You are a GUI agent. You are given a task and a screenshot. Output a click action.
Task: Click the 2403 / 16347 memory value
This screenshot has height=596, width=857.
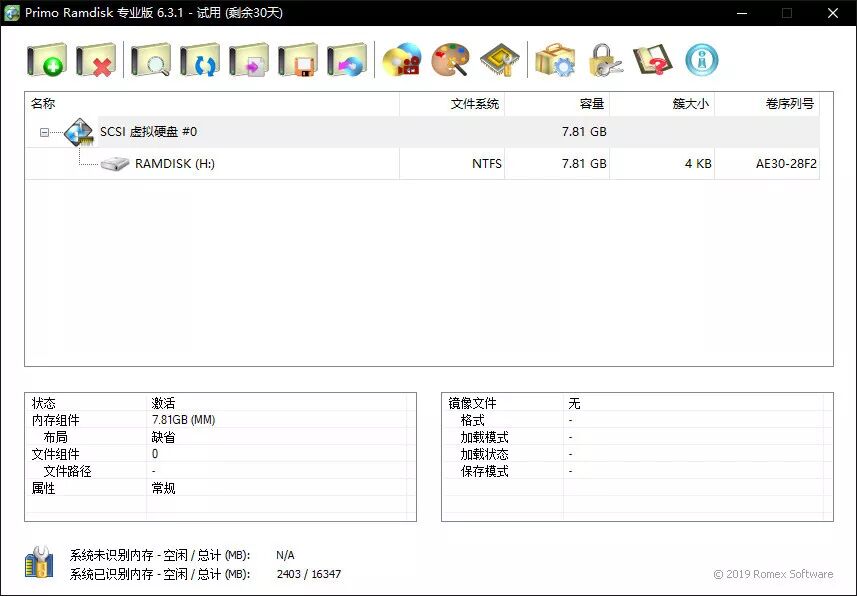coord(309,574)
